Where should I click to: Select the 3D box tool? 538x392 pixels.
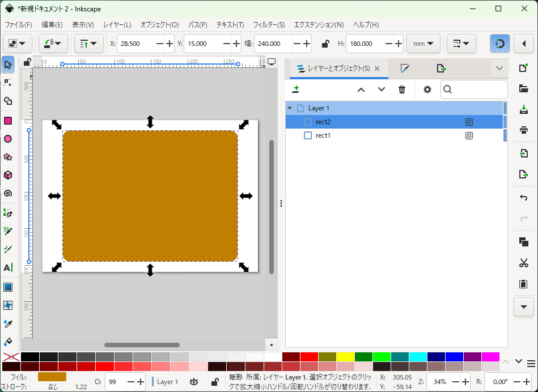click(8, 175)
